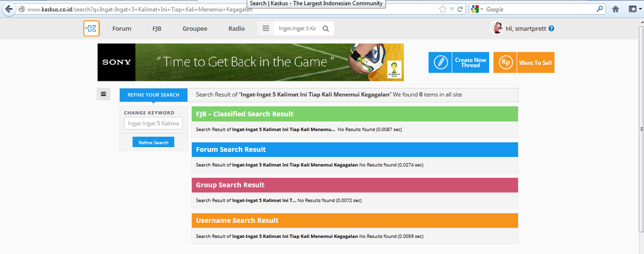Open the browser home page icon

click(x=615, y=9)
